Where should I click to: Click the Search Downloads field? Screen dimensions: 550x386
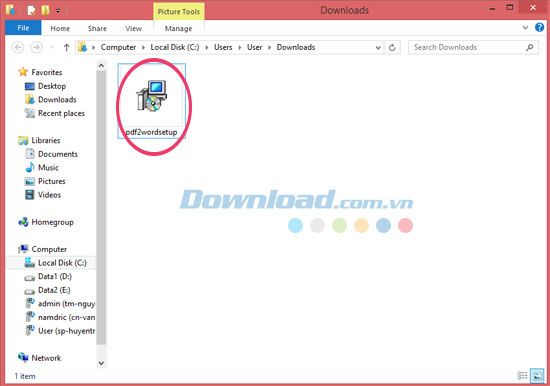coord(473,47)
